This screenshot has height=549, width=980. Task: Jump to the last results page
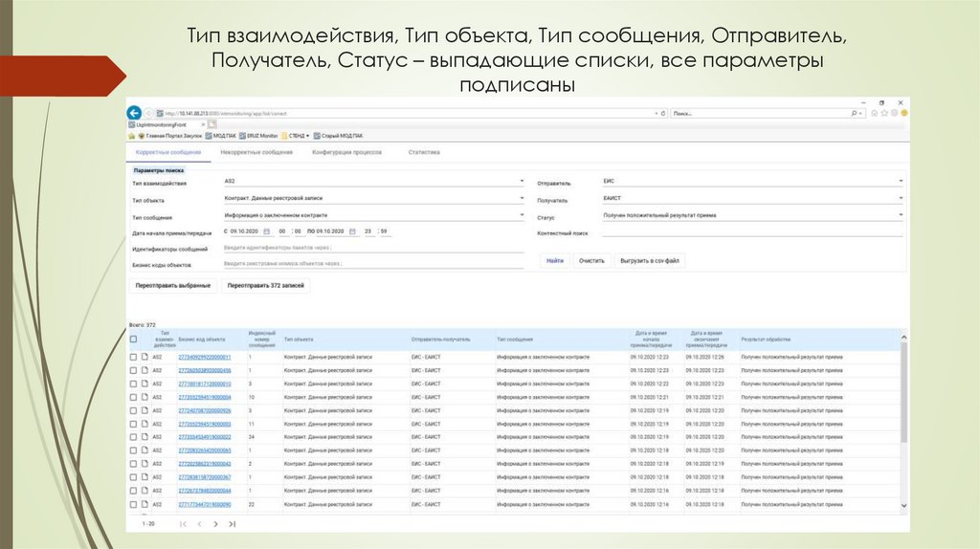[232, 524]
